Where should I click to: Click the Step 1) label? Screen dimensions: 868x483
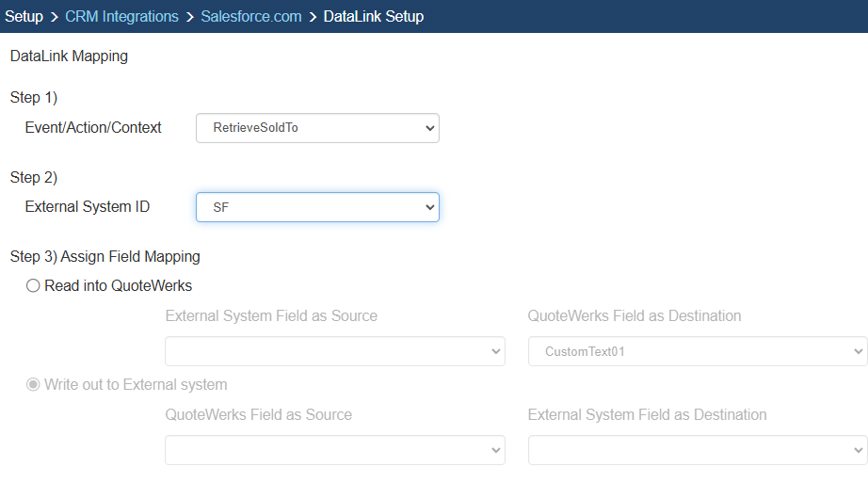pos(34,98)
